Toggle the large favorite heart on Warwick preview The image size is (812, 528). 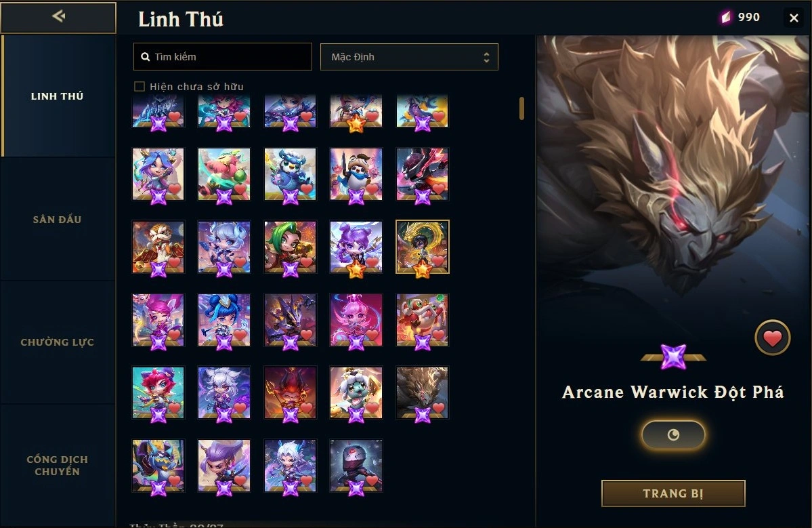point(772,338)
